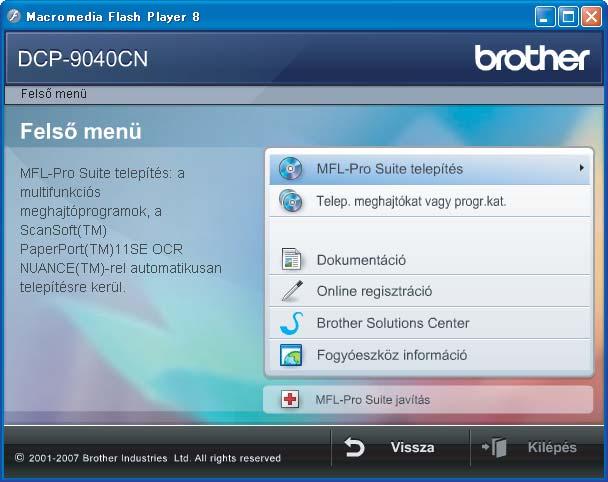Screen dimensions: 608x482
Task: Click the red cross repair icon
Action: click(290, 399)
